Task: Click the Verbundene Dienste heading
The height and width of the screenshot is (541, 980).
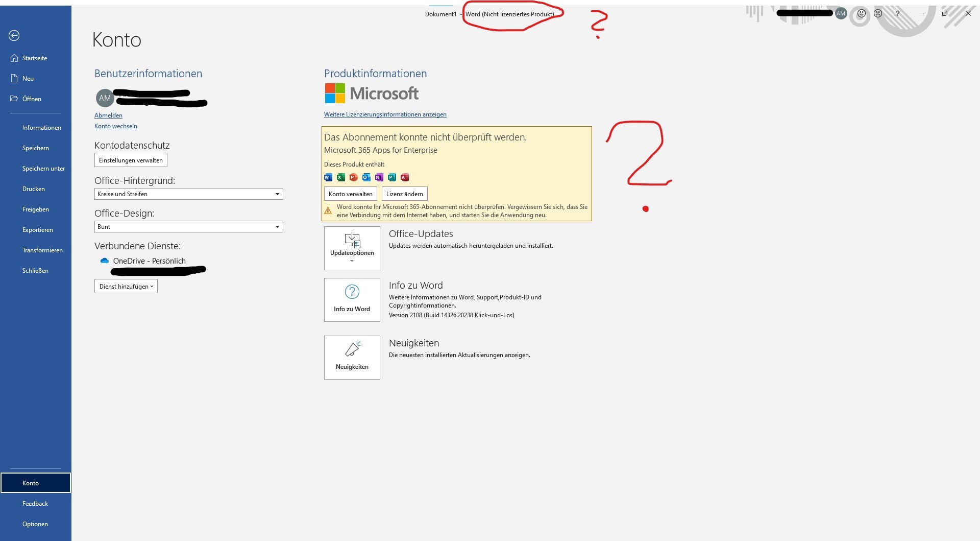Action: [x=138, y=246]
